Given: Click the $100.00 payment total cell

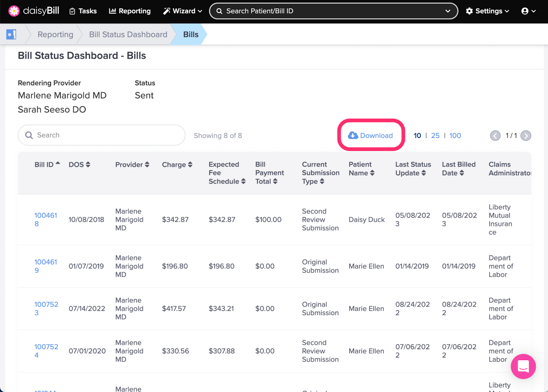Looking at the screenshot, I should (x=268, y=219).
